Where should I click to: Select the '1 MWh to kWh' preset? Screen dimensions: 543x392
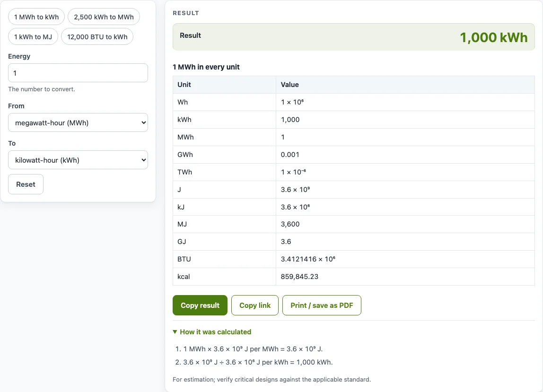(36, 17)
